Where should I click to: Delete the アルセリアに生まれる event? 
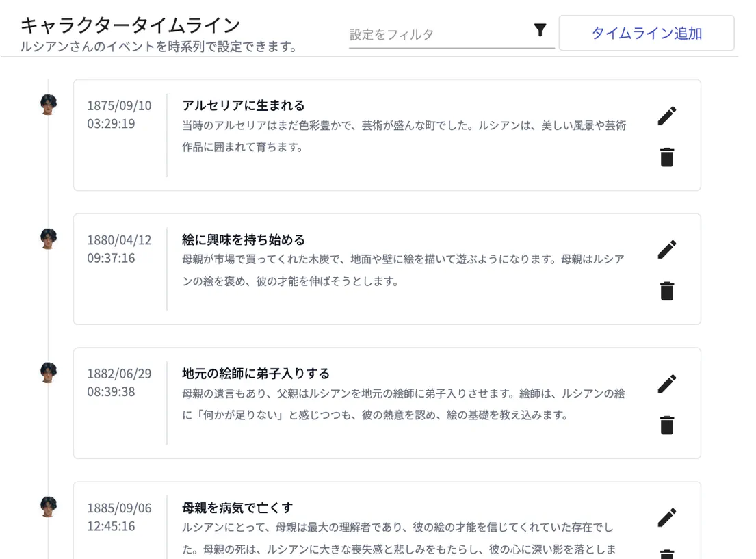point(666,157)
